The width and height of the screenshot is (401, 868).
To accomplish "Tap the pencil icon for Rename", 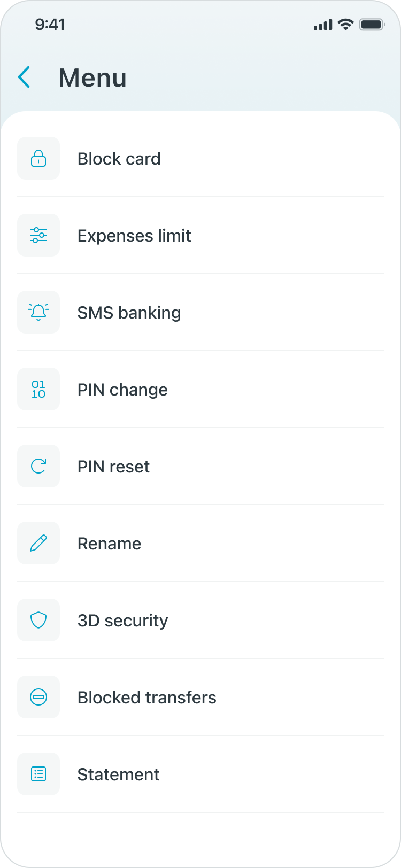I will click(38, 544).
